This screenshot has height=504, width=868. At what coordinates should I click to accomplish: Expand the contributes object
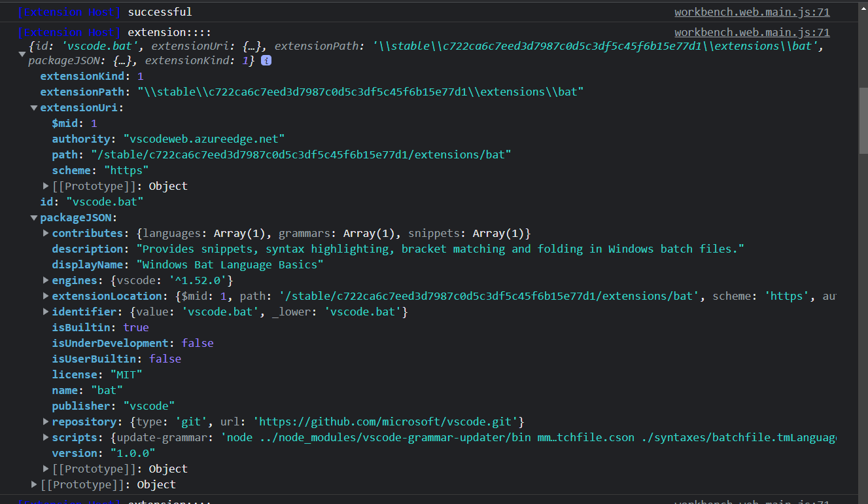[45, 233]
